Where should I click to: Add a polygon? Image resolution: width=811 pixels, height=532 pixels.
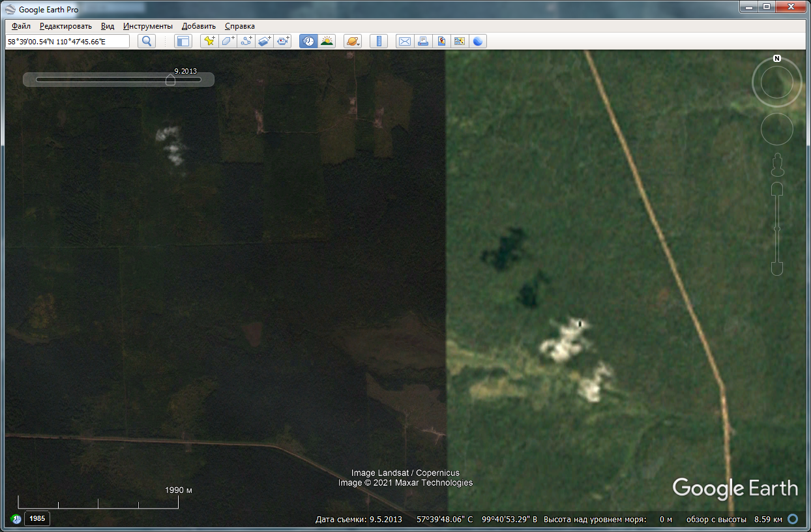click(x=228, y=41)
